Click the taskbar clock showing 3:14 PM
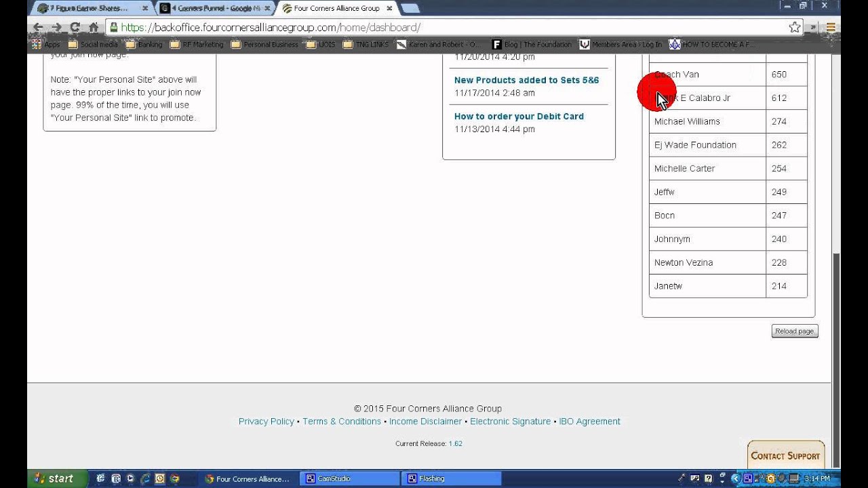This screenshot has height=488, width=868. (816, 479)
